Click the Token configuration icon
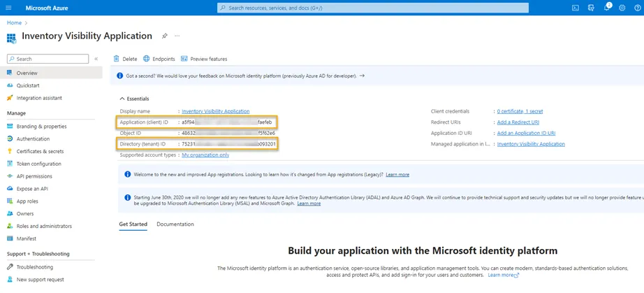 (x=10, y=164)
